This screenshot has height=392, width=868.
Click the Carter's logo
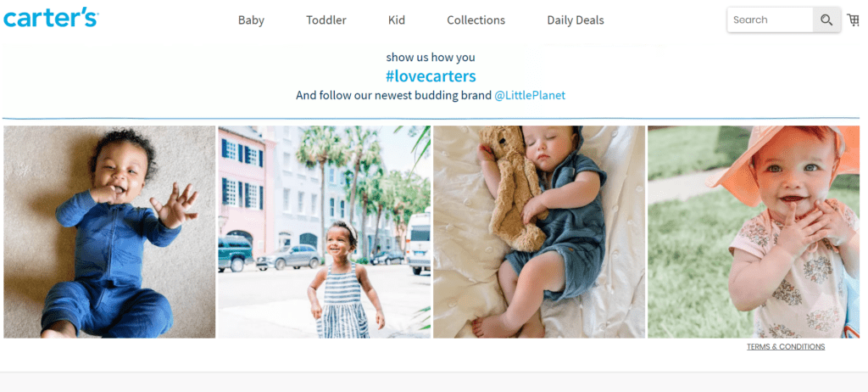51,17
